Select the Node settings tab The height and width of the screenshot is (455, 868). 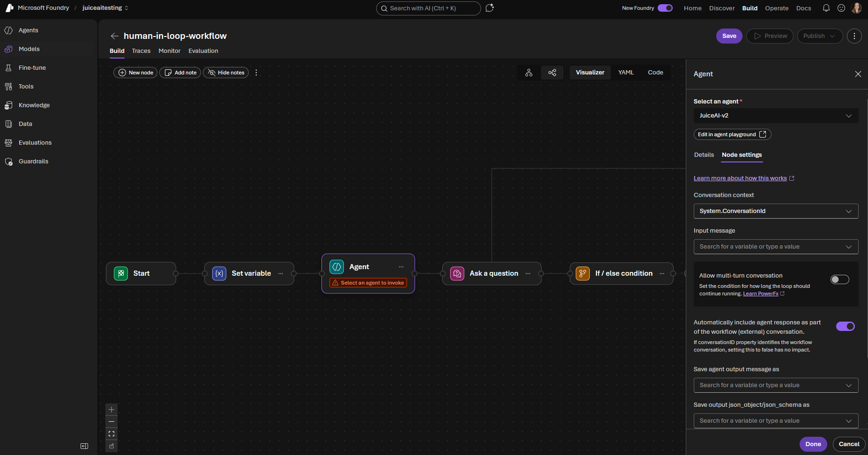tap(742, 155)
